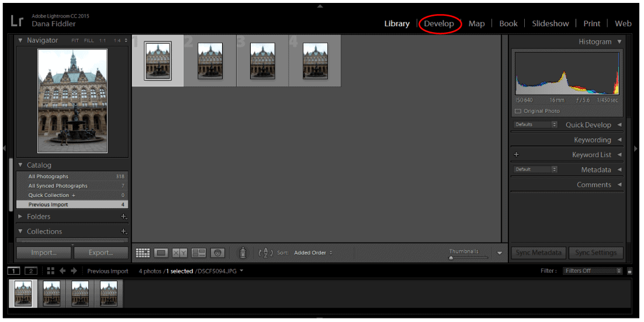Add new collection with plus icon

[123, 231]
